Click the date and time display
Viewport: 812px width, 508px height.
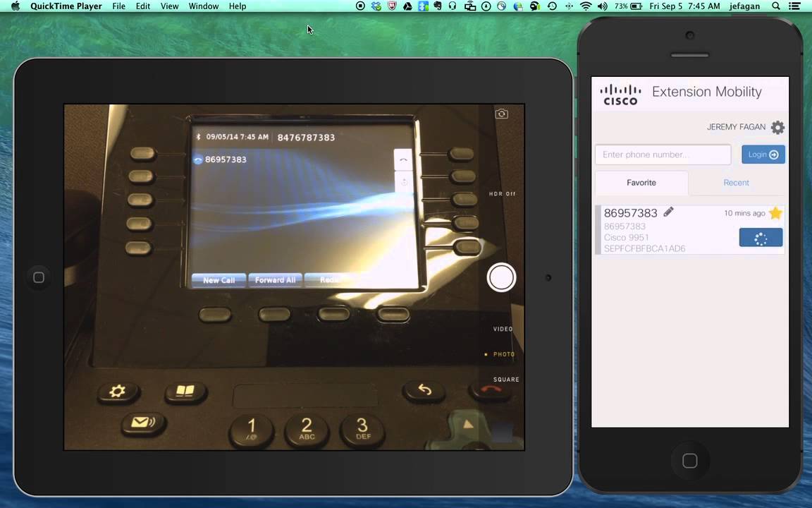[x=684, y=6]
